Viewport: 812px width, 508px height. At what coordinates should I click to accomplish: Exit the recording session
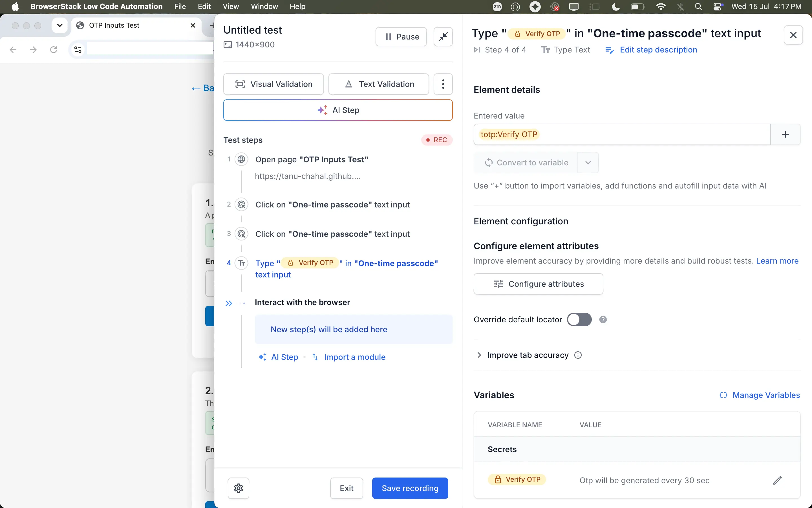[346, 488]
